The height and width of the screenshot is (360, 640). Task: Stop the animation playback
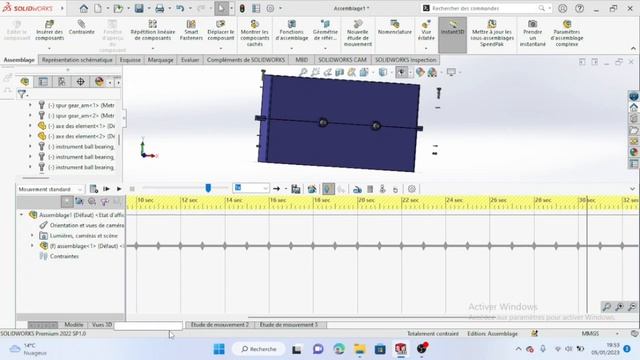coord(132,189)
